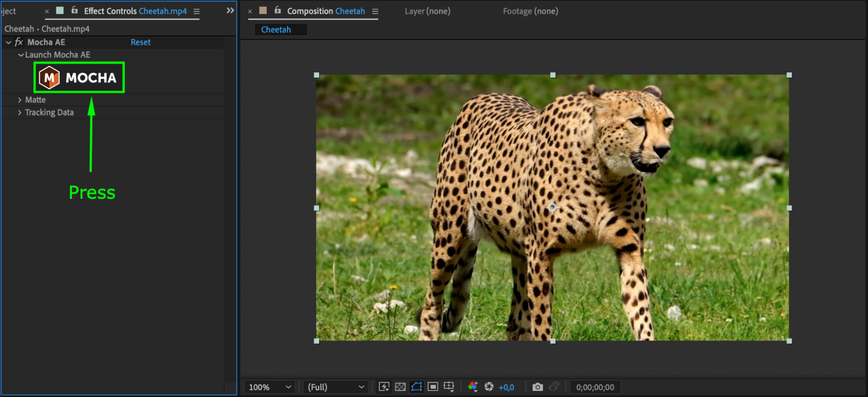The height and width of the screenshot is (397, 868).
Task: Open the 100% magnification dropdown
Action: point(269,387)
